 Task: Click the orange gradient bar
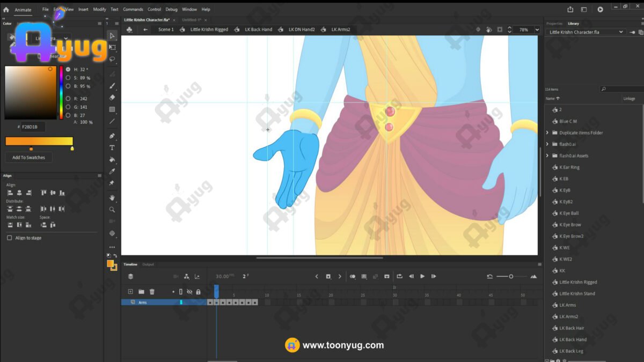39,141
